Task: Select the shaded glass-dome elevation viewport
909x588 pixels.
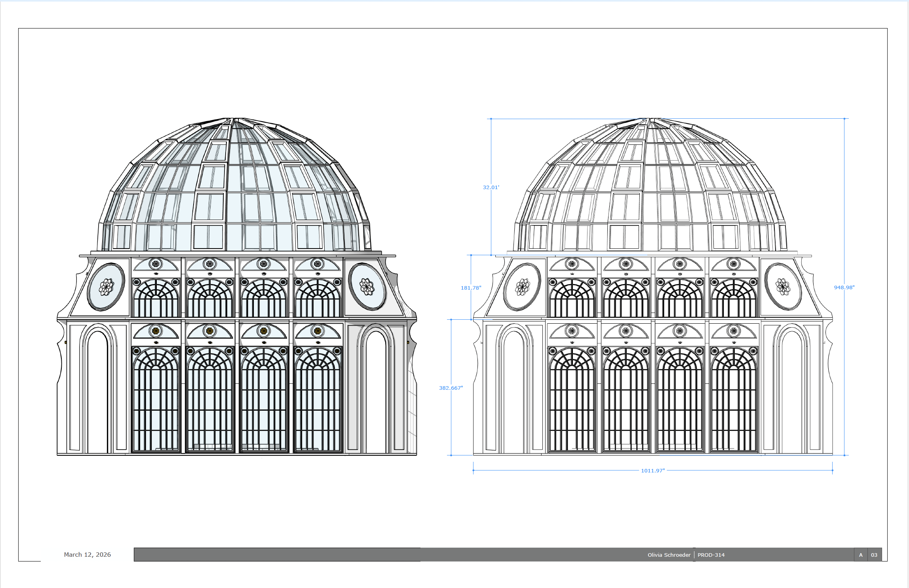Action: tap(237, 286)
